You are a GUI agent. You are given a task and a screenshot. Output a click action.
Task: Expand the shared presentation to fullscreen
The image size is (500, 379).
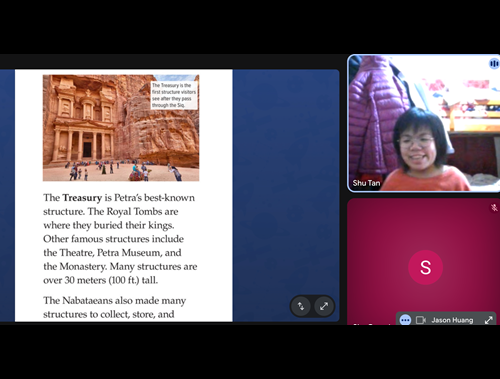[324, 306]
